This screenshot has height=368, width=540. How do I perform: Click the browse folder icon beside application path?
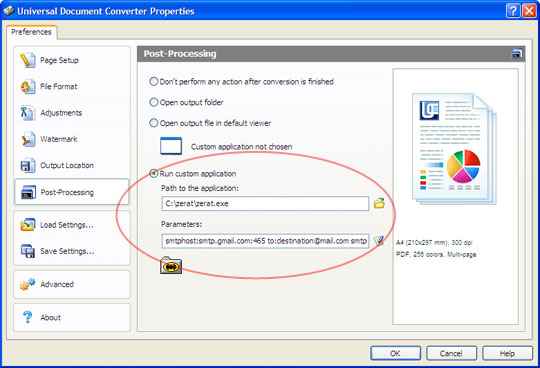379,203
